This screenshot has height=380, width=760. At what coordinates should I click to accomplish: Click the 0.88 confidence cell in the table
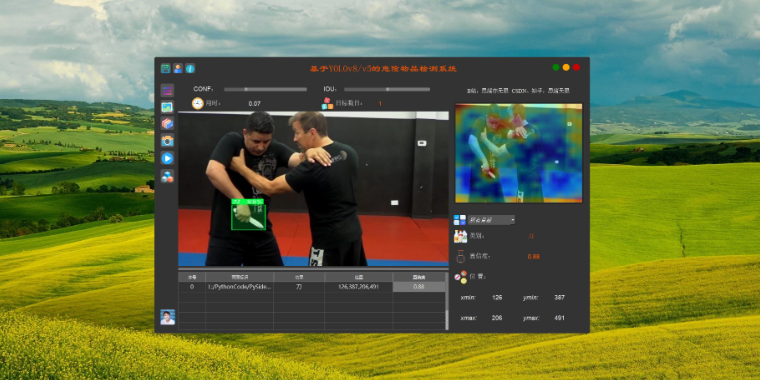click(x=419, y=287)
